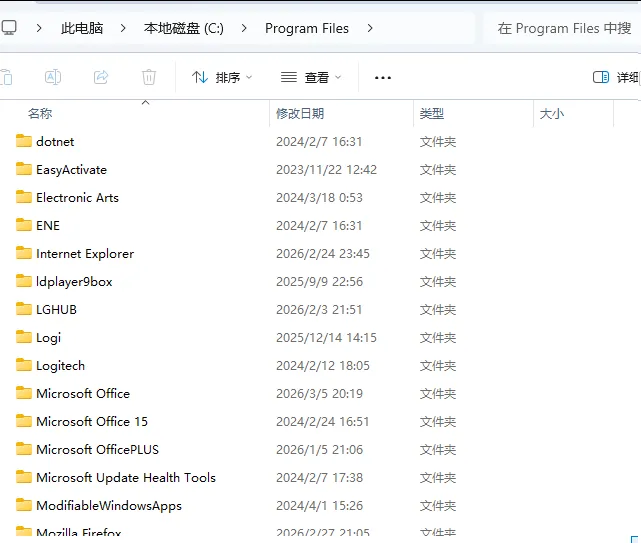The width and height of the screenshot is (641, 543).
Task: Click date 2023/11/22 12:42
Action: click(x=326, y=170)
